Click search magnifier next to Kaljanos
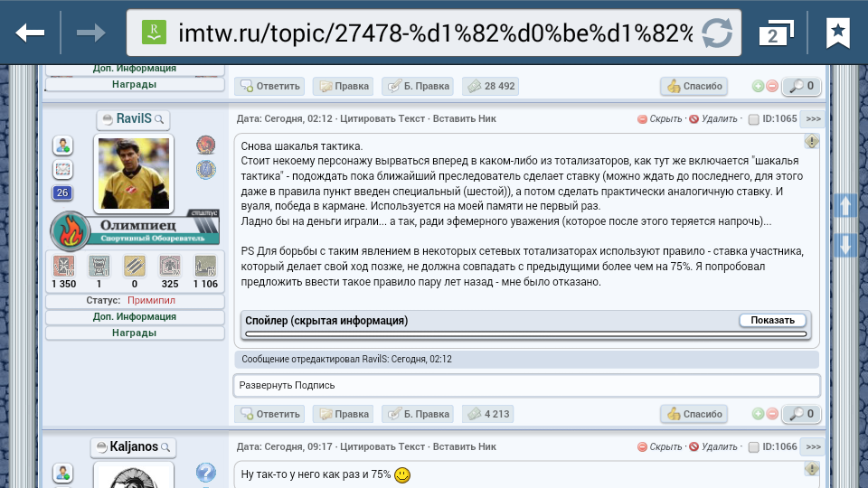The image size is (868, 488). pos(165,447)
